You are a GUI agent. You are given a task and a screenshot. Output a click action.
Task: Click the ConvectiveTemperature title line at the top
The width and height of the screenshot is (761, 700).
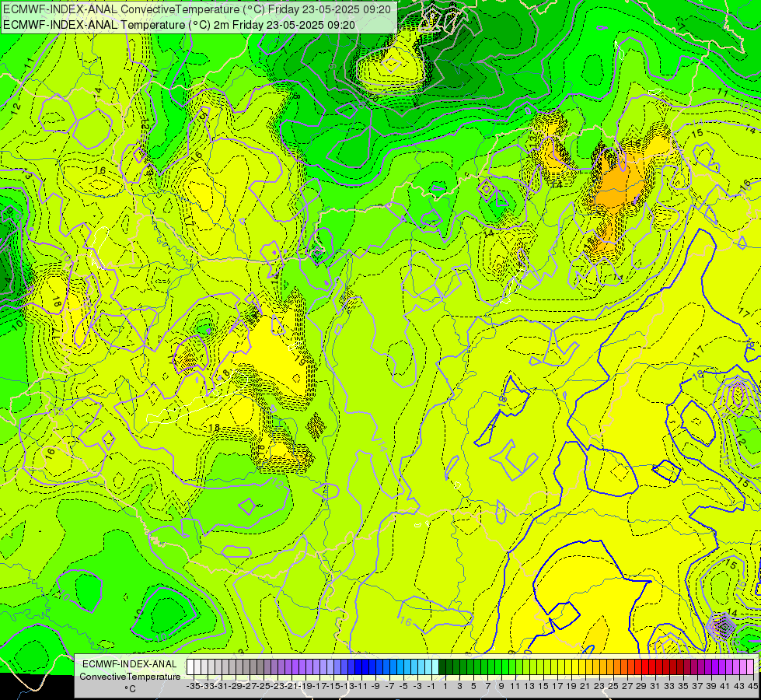[197, 9]
